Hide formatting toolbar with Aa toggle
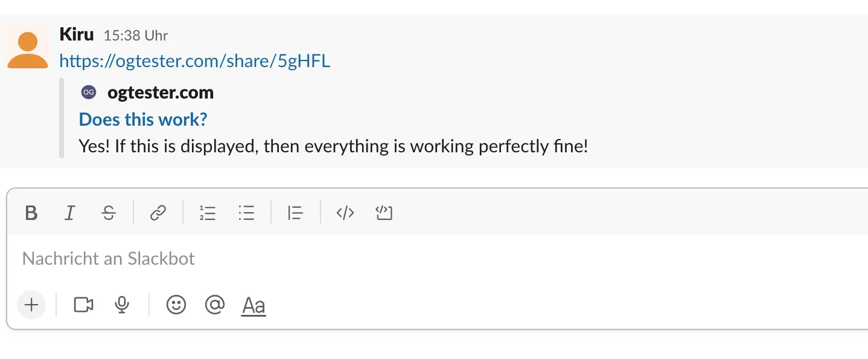868x359 pixels. click(x=254, y=306)
